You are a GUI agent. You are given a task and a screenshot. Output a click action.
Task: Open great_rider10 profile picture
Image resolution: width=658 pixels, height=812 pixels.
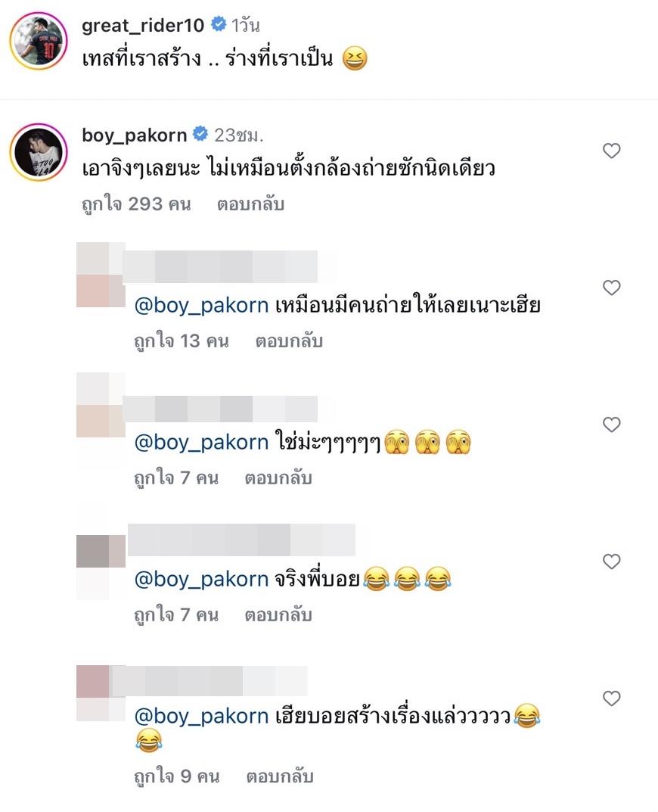point(39,40)
